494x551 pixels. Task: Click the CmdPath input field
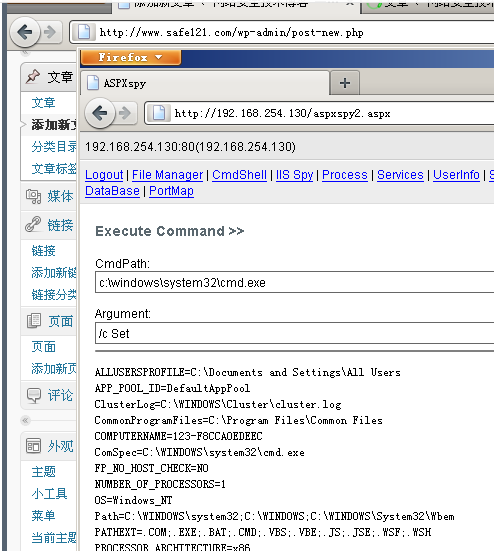tap(294, 282)
